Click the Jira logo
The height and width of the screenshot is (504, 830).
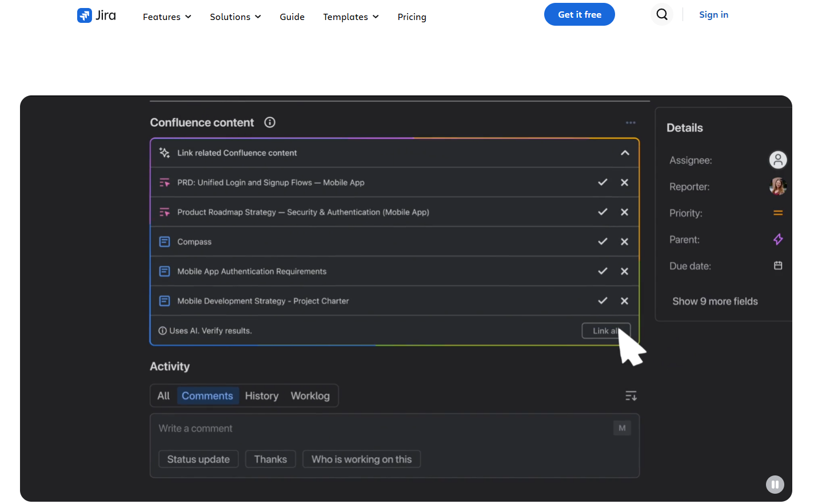pos(96,15)
